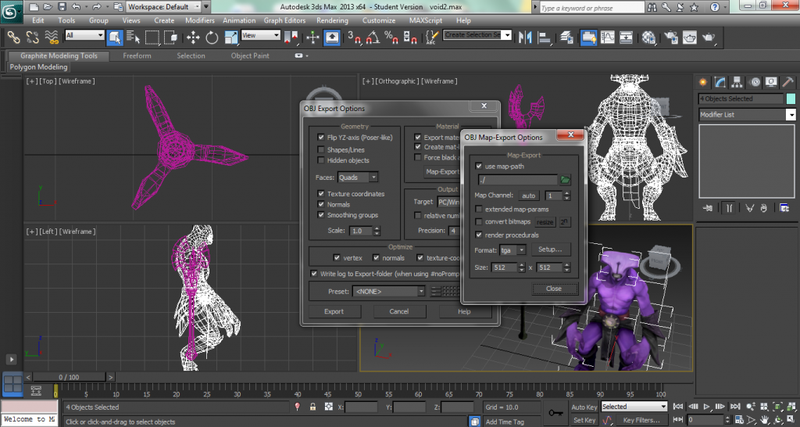The height and width of the screenshot is (427, 800).
Task: Open the selection filter All dropdown
Action: pyautogui.click(x=85, y=35)
